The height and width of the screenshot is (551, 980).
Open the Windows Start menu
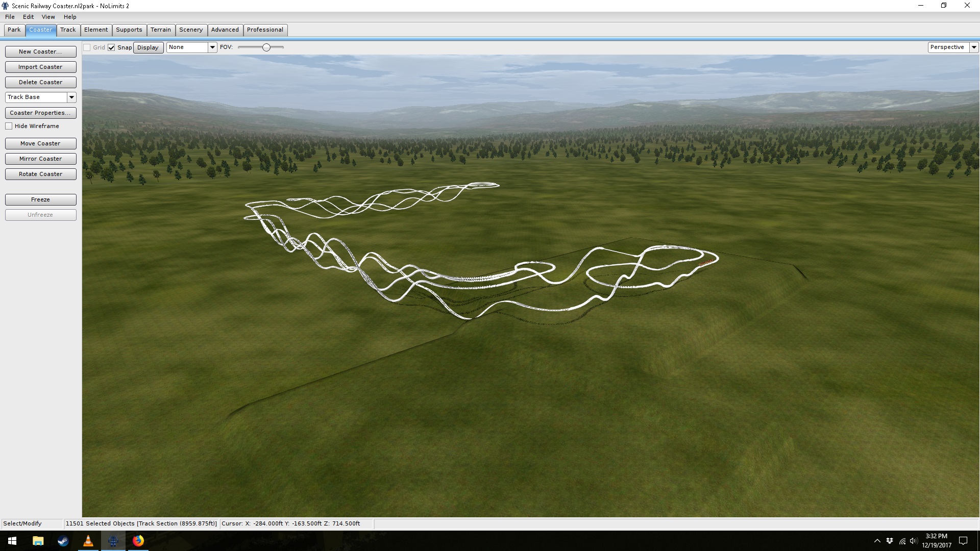[x=12, y=541]
